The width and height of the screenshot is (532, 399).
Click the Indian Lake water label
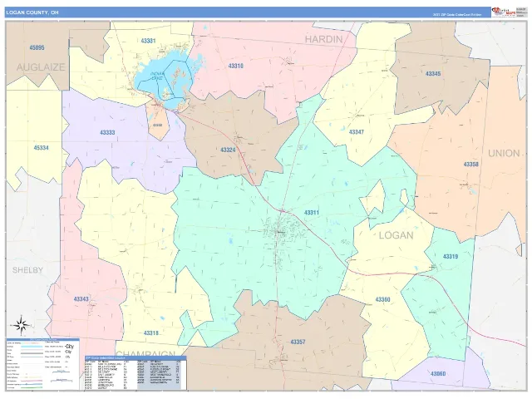pyautogui.click(x=157, y=76)
